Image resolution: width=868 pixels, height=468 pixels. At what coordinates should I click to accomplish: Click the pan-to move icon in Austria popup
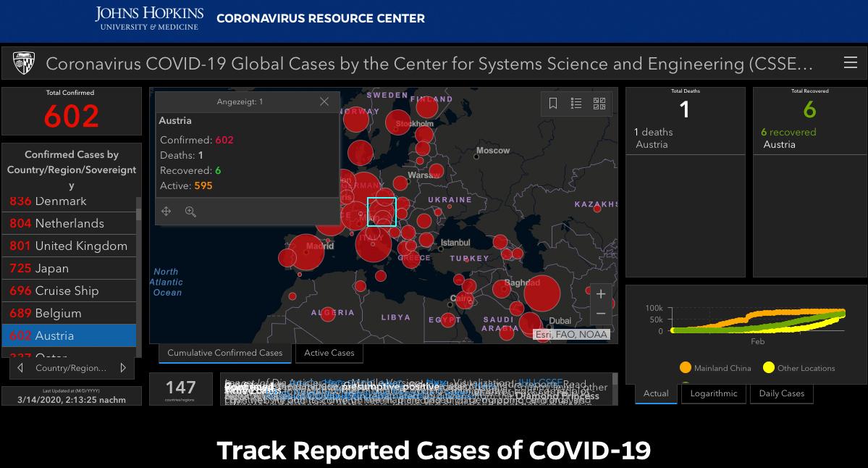coord(167,212)
